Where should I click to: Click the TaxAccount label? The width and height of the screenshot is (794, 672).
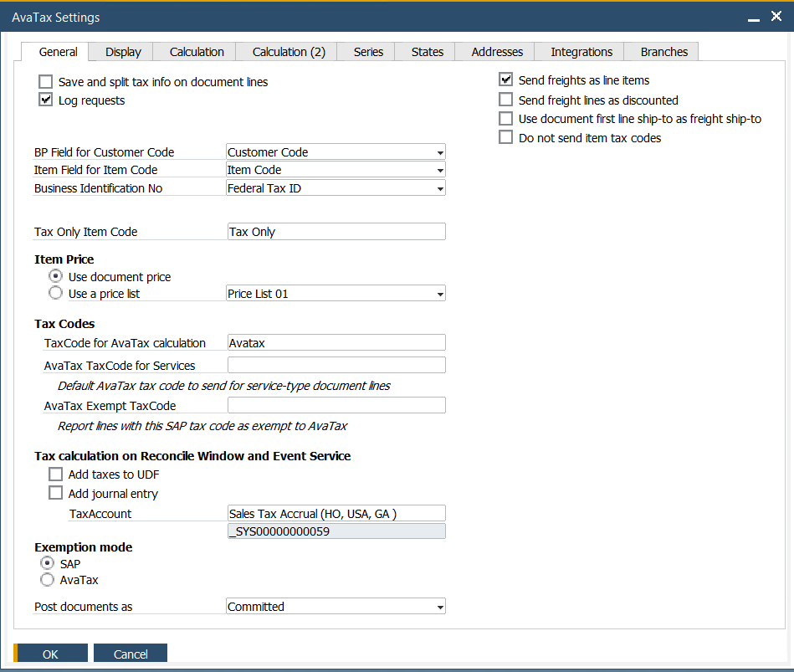coord(100,514)
